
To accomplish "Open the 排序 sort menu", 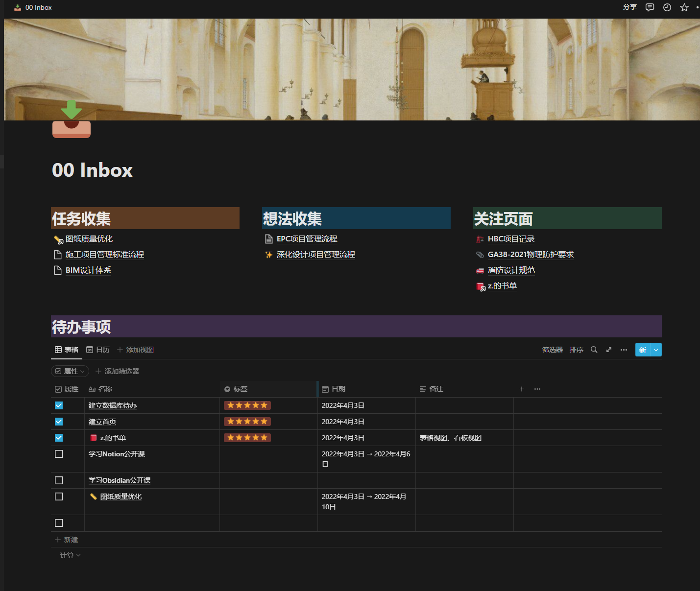I will (x=577, y=350).
